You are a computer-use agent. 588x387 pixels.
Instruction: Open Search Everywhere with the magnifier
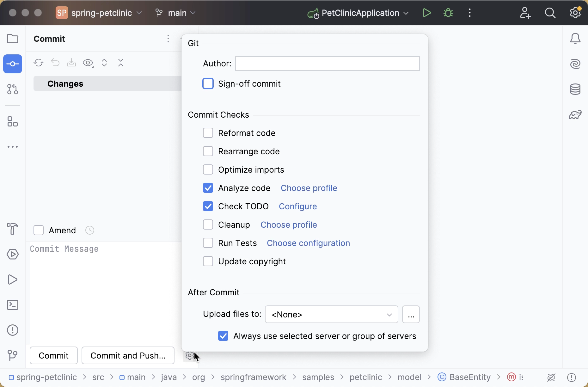pyautogui.click(x=550, y=13)
